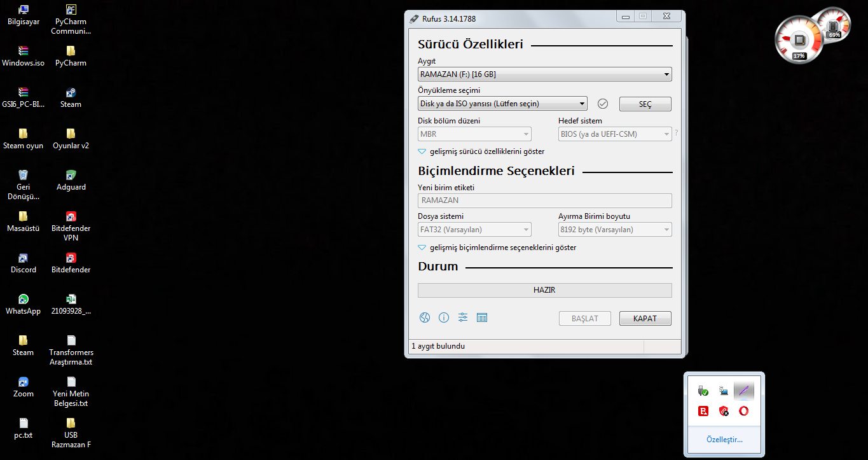Select the GSI6_PC-BI archive on desktop
Screen dimensions: 868x460
(24, 97)
